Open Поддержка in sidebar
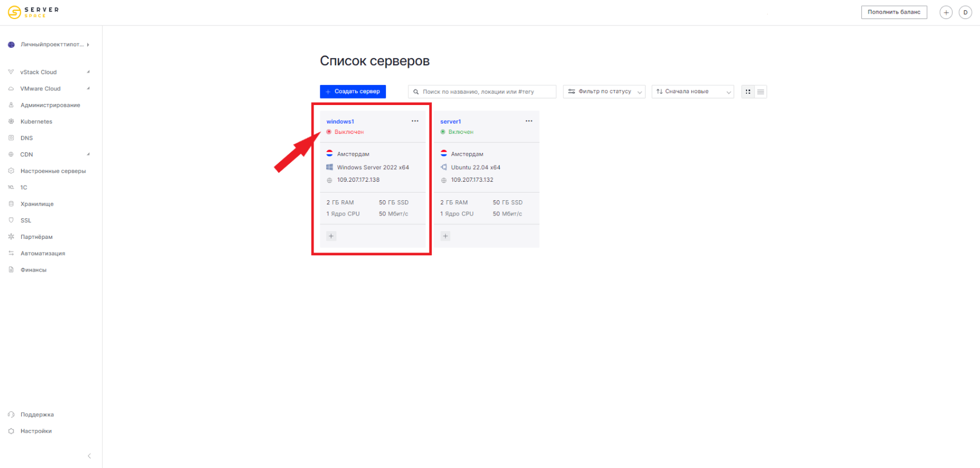 (x=37, y=415)
